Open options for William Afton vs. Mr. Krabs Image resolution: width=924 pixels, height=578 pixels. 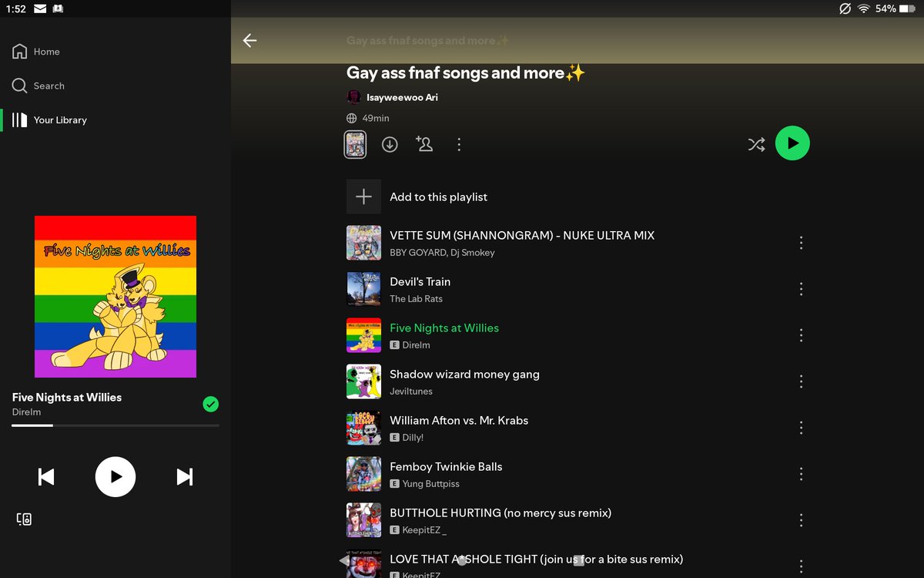point(801,428)
